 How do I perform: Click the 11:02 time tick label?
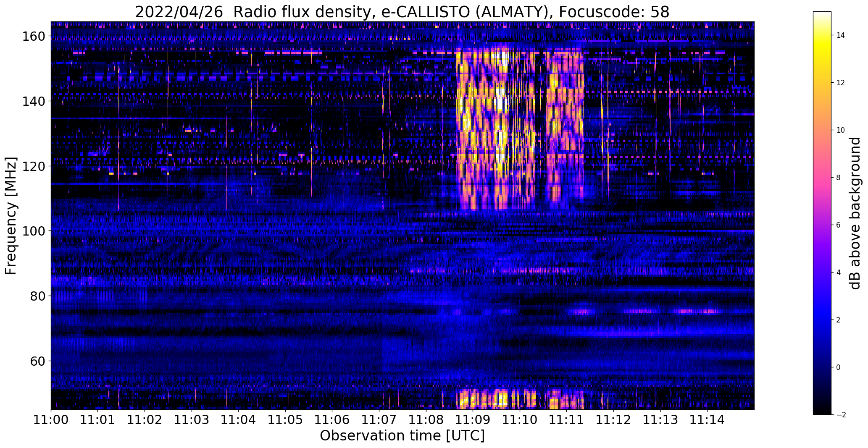145,420
